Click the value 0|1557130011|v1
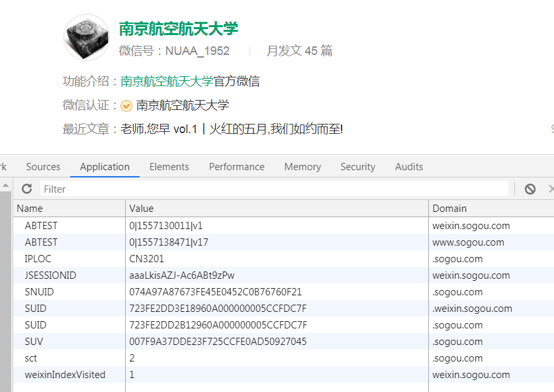The image size is (554, 392). coord(165,226)
